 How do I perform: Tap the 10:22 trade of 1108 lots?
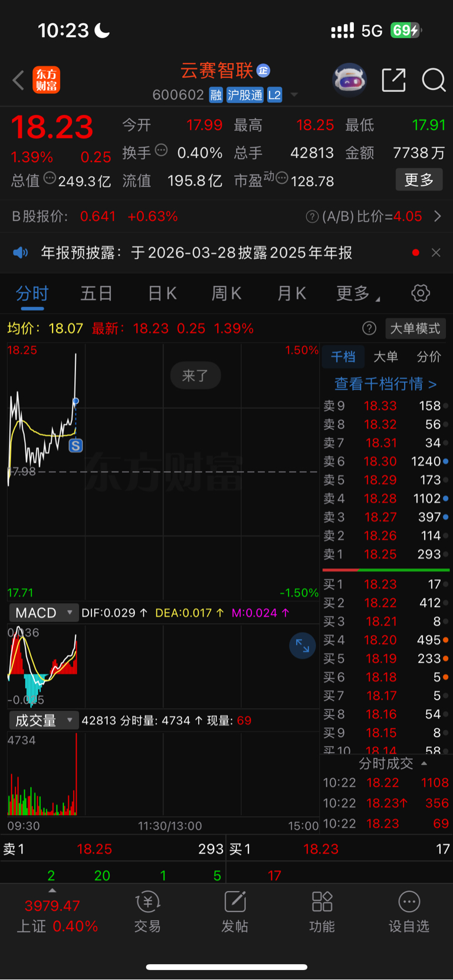tap(386, 783)
